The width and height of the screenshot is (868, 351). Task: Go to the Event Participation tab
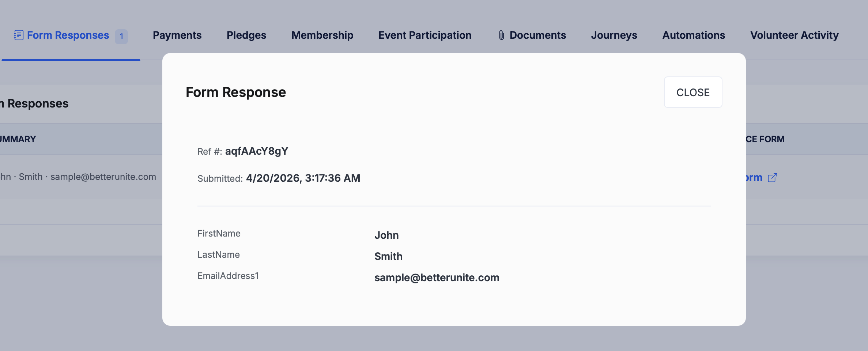point(424,35)
